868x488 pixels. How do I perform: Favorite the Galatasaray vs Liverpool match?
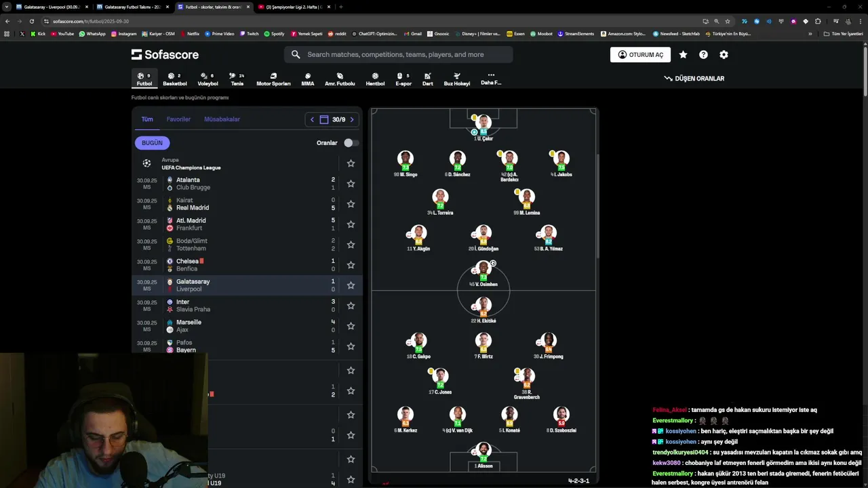point(351,285)
